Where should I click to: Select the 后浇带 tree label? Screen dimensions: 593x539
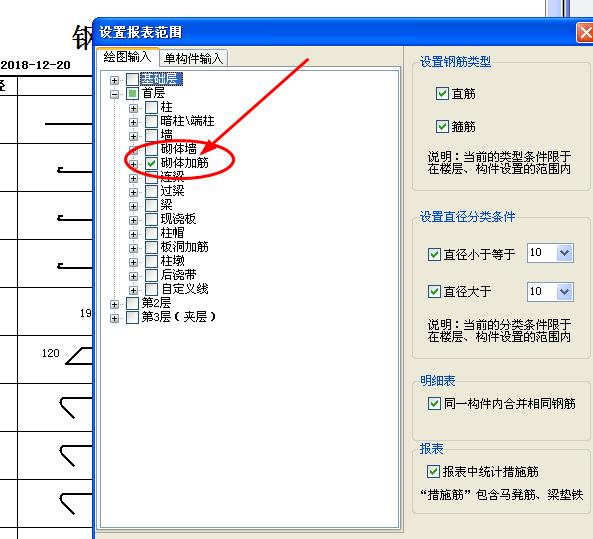pos(179,275)
